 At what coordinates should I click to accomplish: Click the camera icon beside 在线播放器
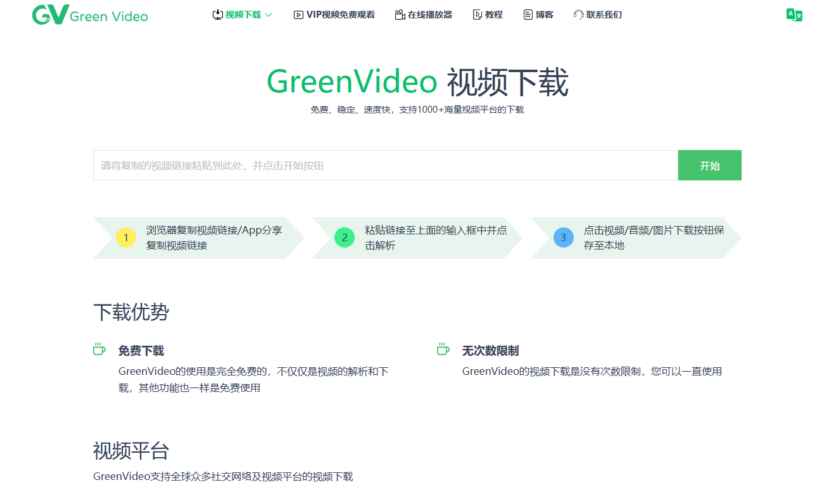(x=400, y=15)
